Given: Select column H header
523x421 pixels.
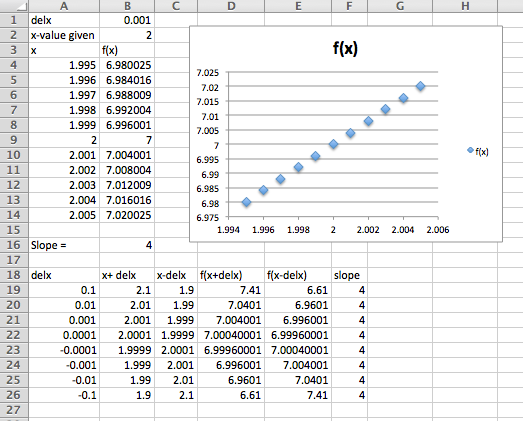Looking at the screenshot, I should (465, 6).
